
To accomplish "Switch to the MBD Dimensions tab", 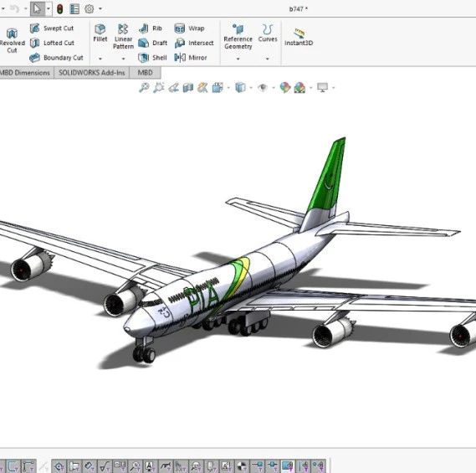I will click(x=25, y=73).
